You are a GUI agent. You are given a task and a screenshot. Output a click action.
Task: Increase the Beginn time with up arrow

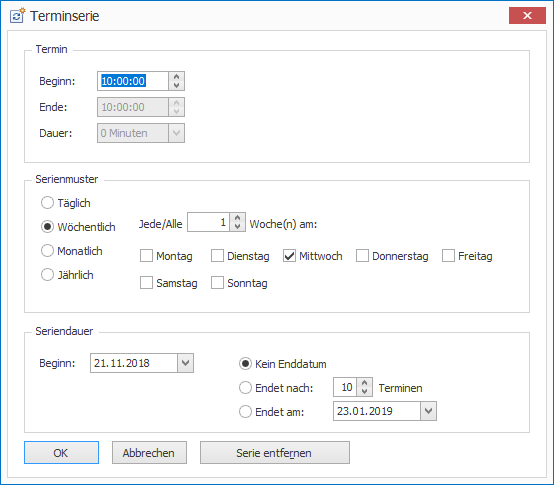tap(176, 76)
